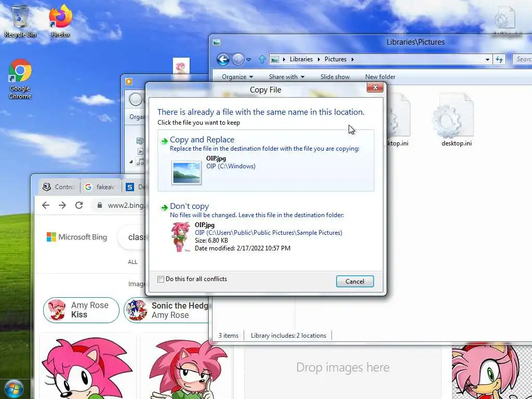
Task: Switch to the Control Panel tab in Chrome
Action: click(x=59, y=187)
